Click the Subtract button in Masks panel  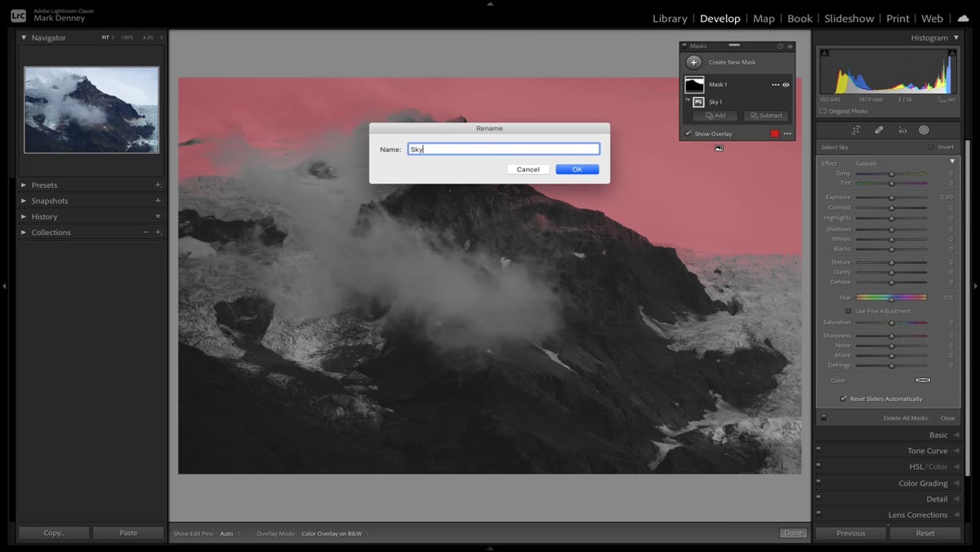(x=766, y=116)
